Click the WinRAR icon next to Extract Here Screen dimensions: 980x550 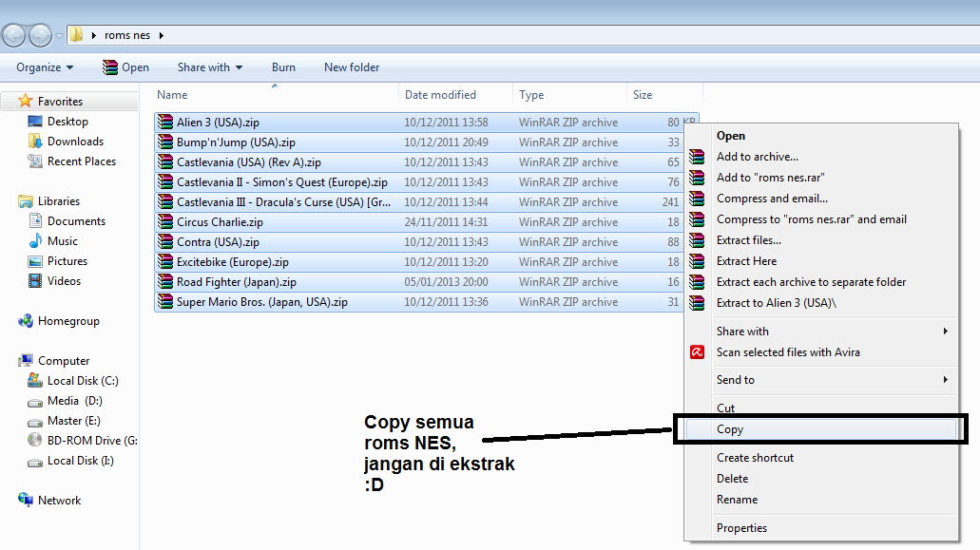(697, 261)
